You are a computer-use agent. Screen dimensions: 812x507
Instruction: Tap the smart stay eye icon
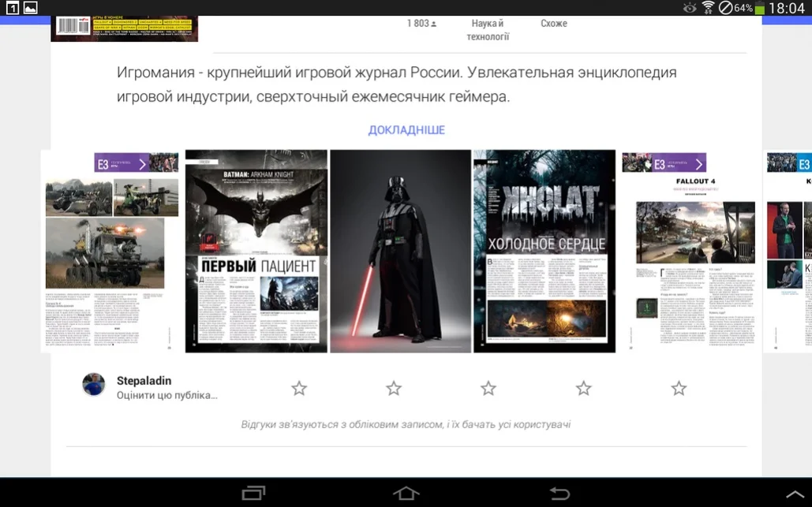click(690, 8)
